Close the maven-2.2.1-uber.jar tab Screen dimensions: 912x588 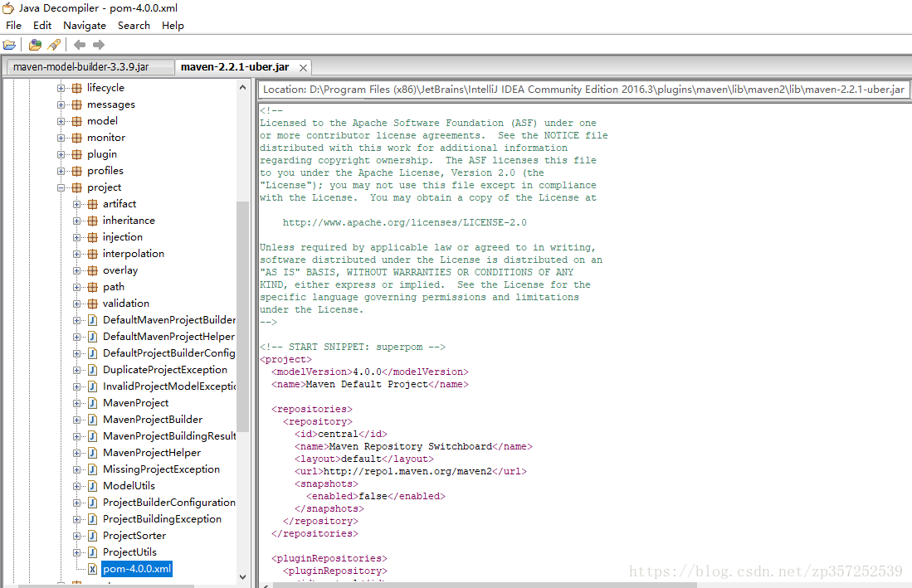(x=303, y=68)
